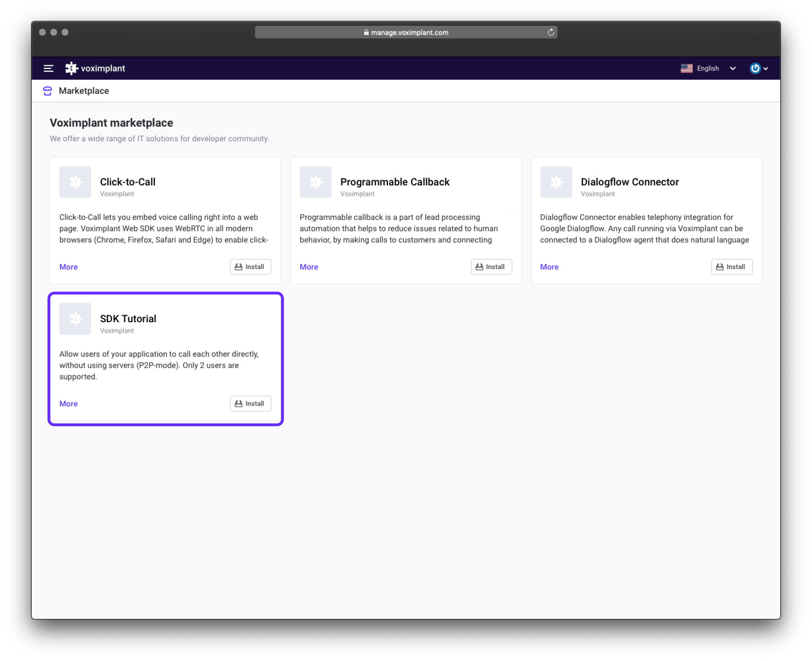812x661 pixels.
Task: Click the SDK Tutorial app icon
Action: coord(75,319)
